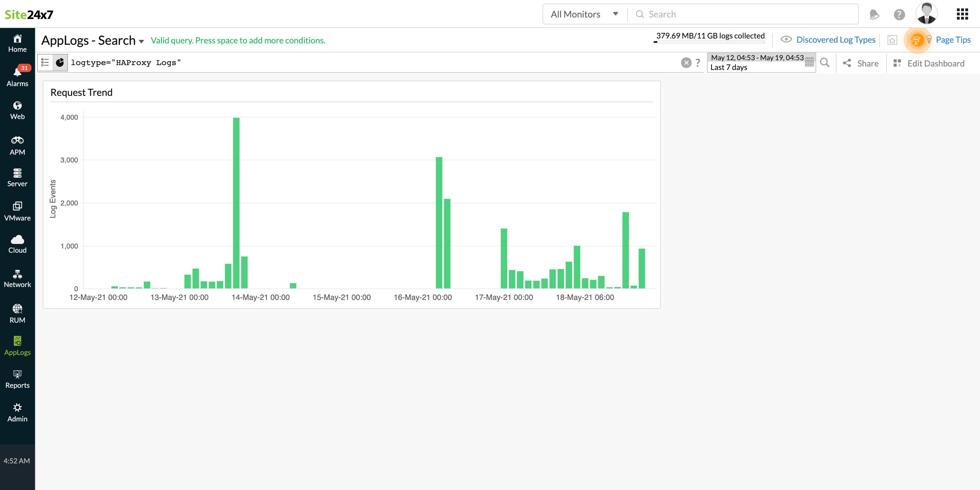Image resolution: width=980 pixels, height=490 pixels.
Task: Select the APM sidebar icon
Action: click(17, 145)
